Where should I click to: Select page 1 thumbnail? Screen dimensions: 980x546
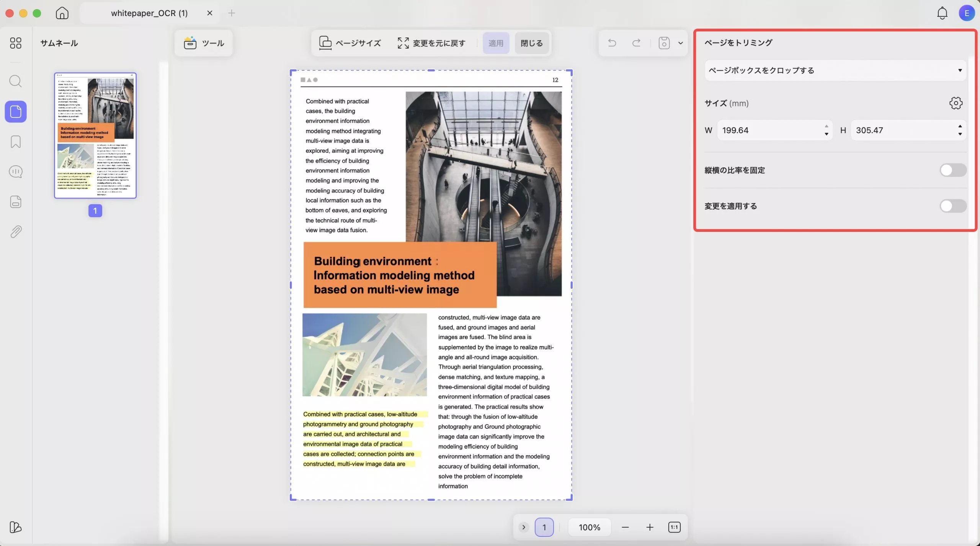[x=95, y=135]
